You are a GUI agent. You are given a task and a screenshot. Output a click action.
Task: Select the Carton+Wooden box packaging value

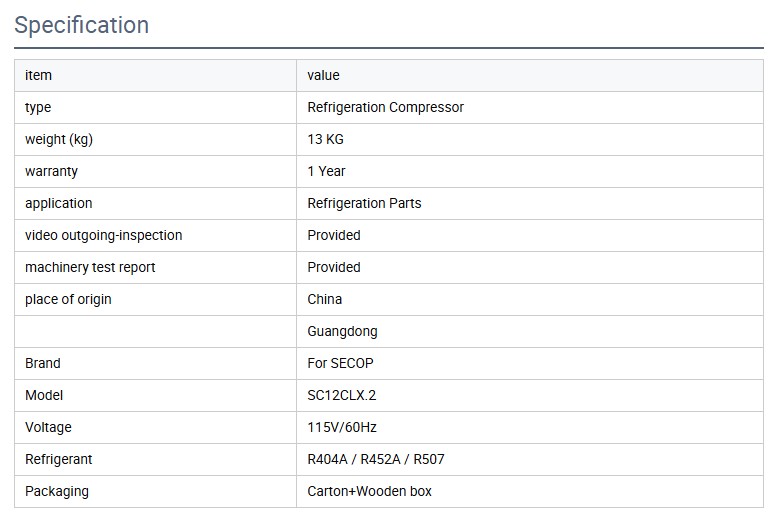point(369,491)
